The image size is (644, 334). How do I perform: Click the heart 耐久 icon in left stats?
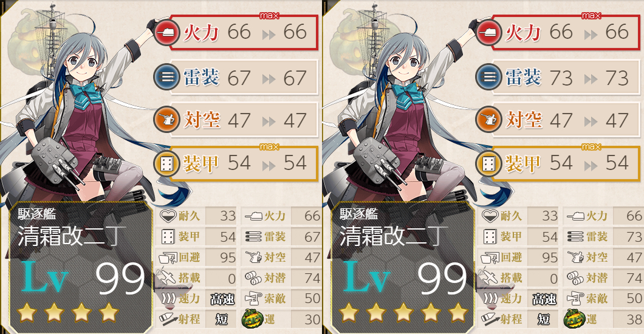[168, 216]
